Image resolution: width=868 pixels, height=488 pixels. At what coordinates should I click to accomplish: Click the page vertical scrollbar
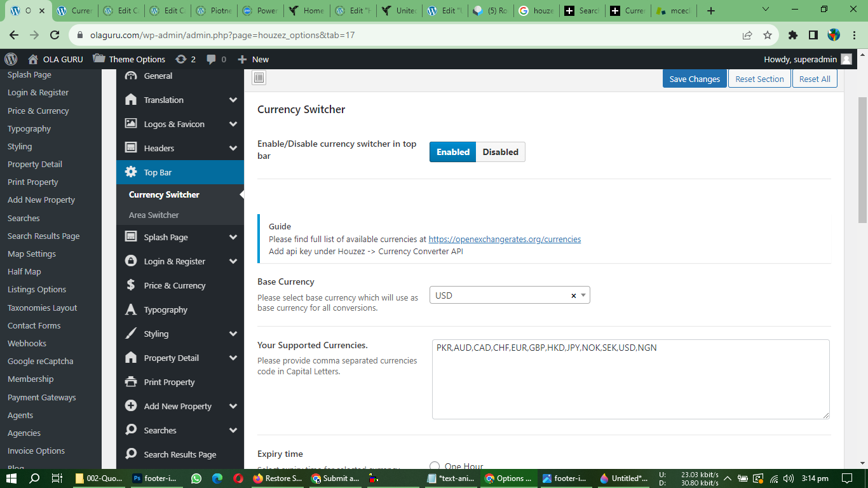(x=862, y=159)
